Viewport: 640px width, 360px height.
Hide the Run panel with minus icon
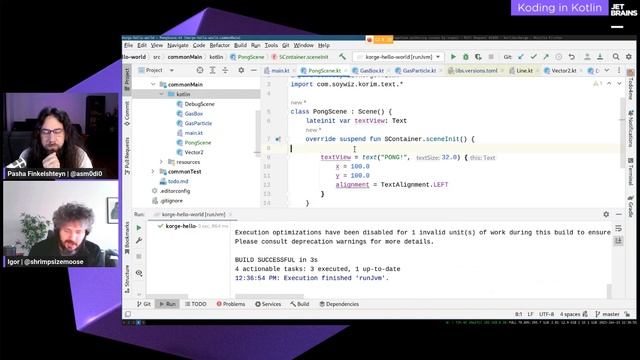pos(619,214)
